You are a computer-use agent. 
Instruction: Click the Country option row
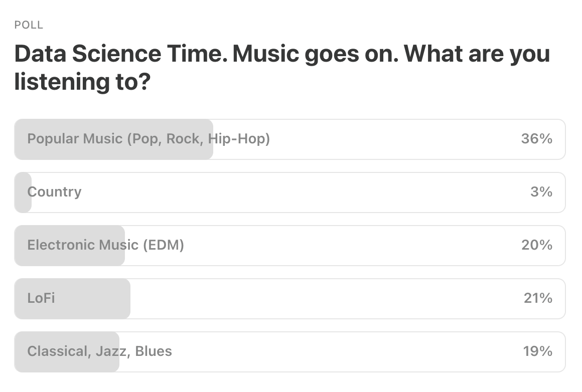coord(289,192)
